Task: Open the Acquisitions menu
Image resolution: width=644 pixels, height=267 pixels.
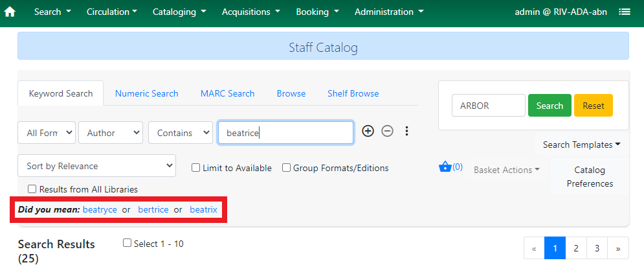Action: pos(251,12)
